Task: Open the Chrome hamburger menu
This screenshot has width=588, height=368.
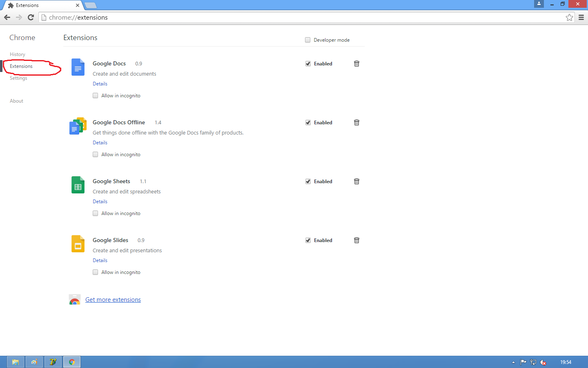Action: click(x=581, y=17)
